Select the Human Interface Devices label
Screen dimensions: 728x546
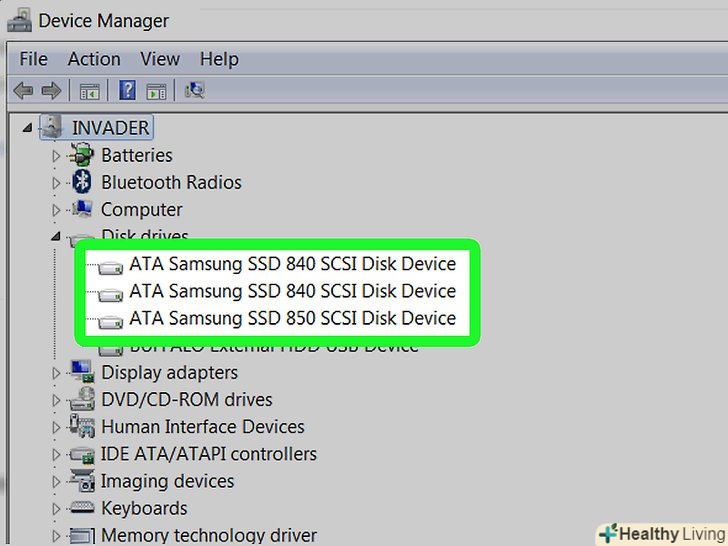203,426
